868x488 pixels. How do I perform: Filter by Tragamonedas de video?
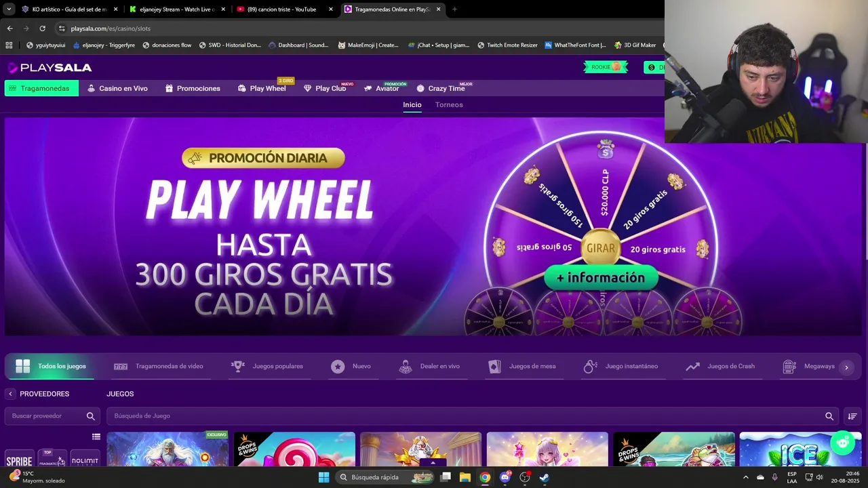point(159,366)
